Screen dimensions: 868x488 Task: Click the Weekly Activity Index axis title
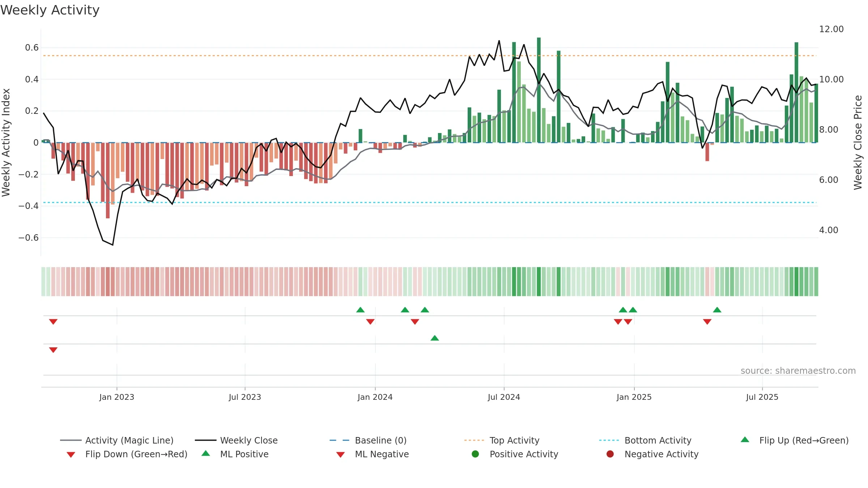[6, 142]
